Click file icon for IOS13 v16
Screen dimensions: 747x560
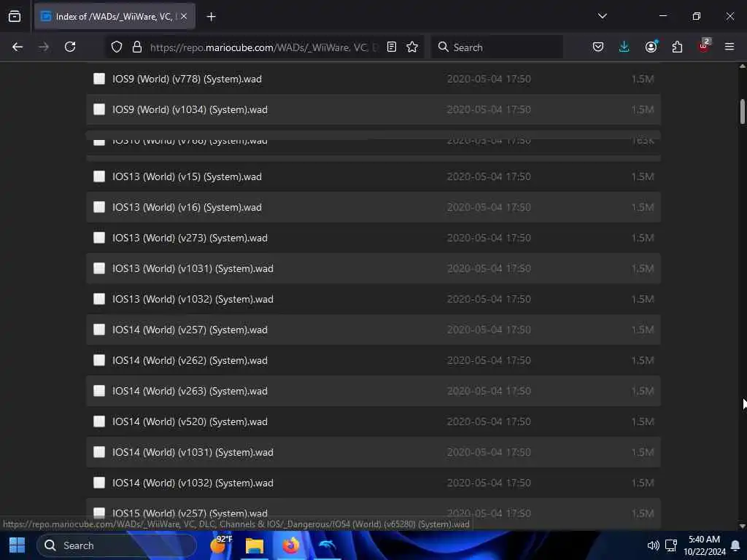(x=99, y=206)
